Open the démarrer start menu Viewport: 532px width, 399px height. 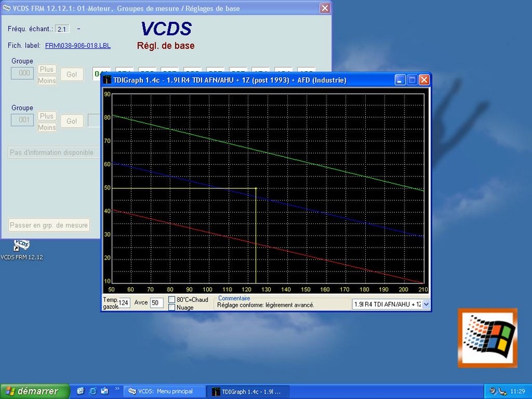pos(31,391)
